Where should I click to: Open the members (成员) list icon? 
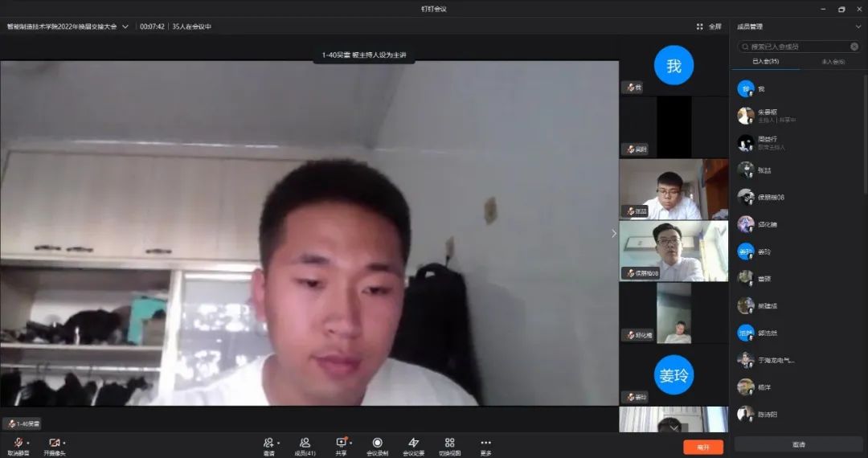[x=305, y=443]
